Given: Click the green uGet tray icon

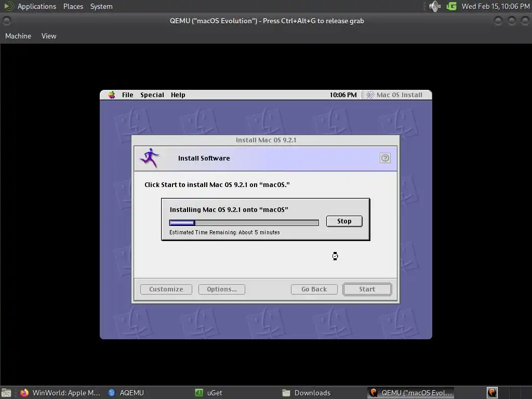Looking at the screenshot, I should tap(451, 6).
